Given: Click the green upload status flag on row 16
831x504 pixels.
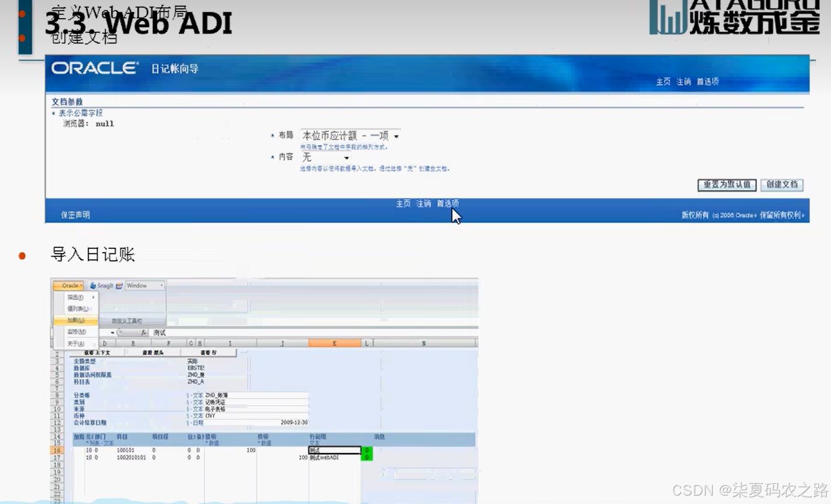Looking at the screenshot, I should [x=368, y=449].
